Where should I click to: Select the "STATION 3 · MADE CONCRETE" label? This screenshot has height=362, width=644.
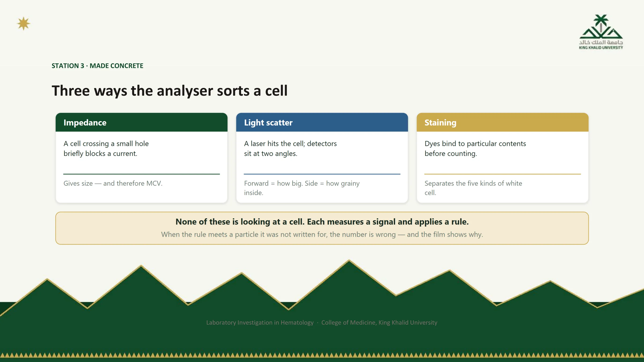(x=98, y=66)
